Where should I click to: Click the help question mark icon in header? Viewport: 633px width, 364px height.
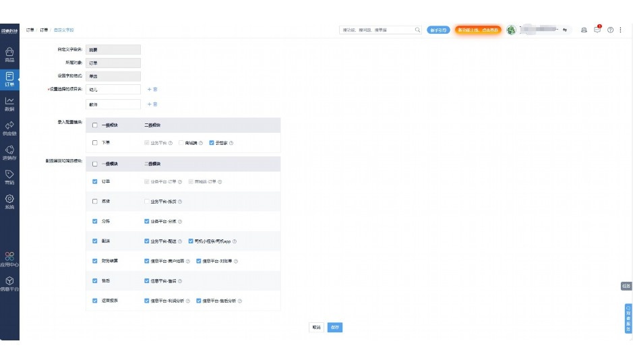(x=610, y=30)
